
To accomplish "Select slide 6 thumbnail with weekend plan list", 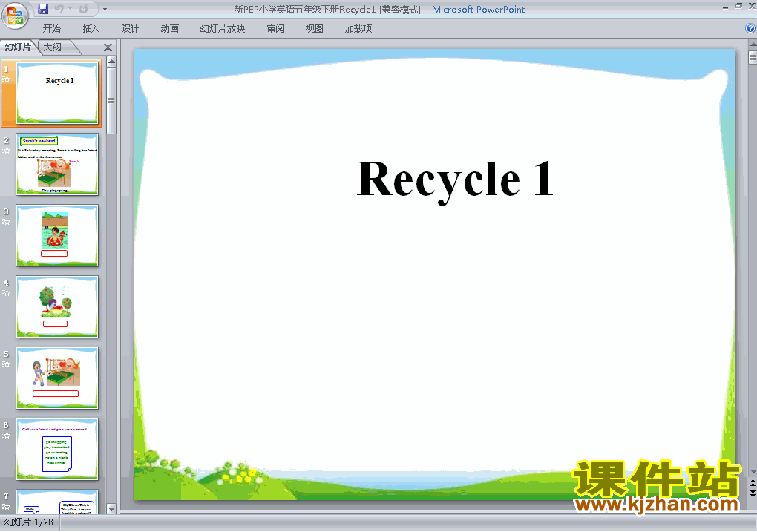I will [57, 449].
